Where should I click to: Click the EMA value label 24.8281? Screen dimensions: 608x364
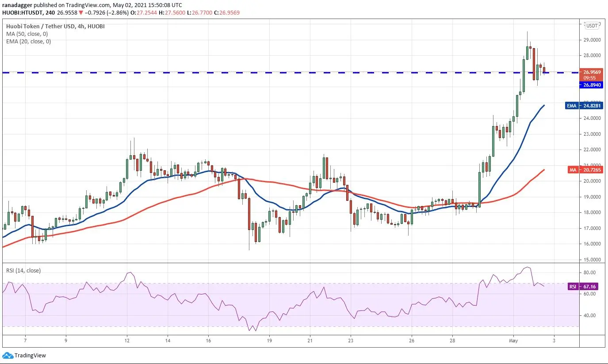591,106
